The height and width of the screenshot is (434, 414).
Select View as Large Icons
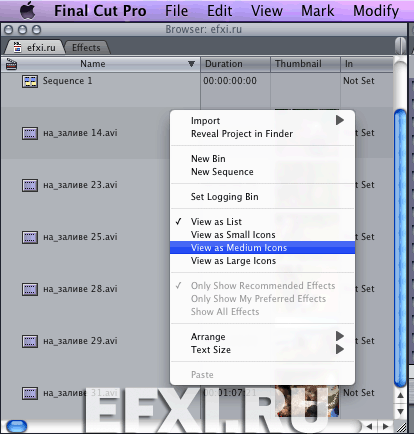[262, 261]
